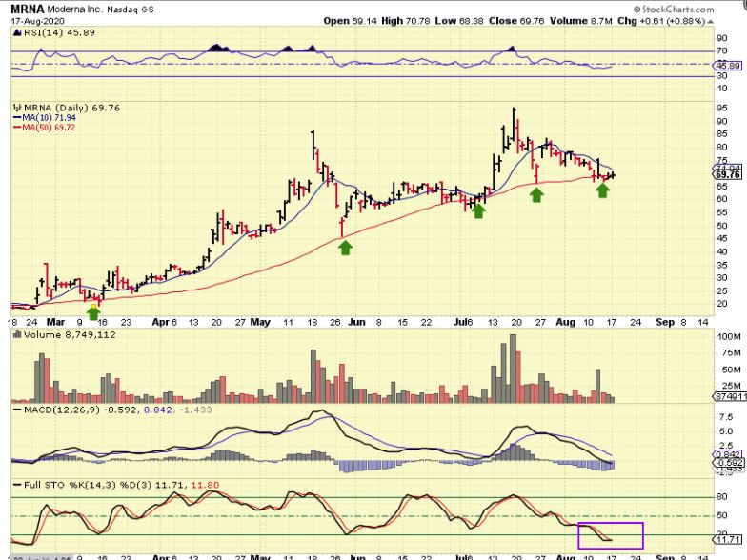
Task: Click the 30 level on the RSI axis
Action: [722, 76]
